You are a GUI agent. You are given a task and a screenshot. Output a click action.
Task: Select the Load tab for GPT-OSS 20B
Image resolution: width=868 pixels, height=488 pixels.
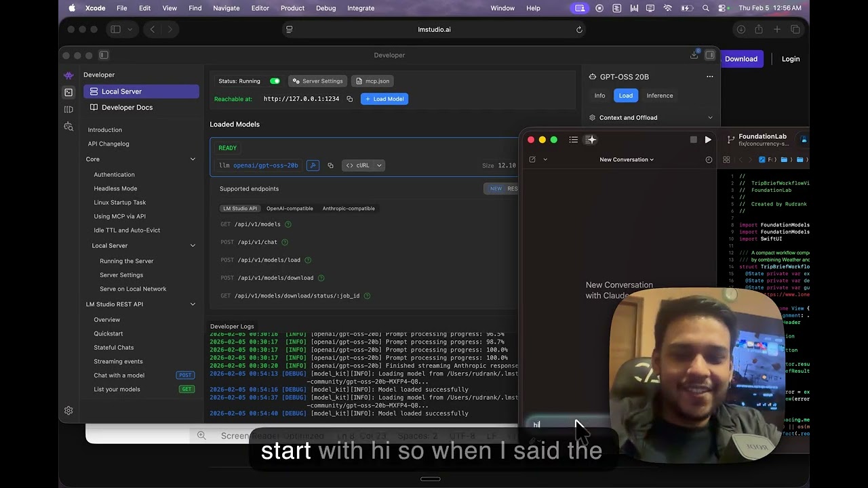click(626, 96)
